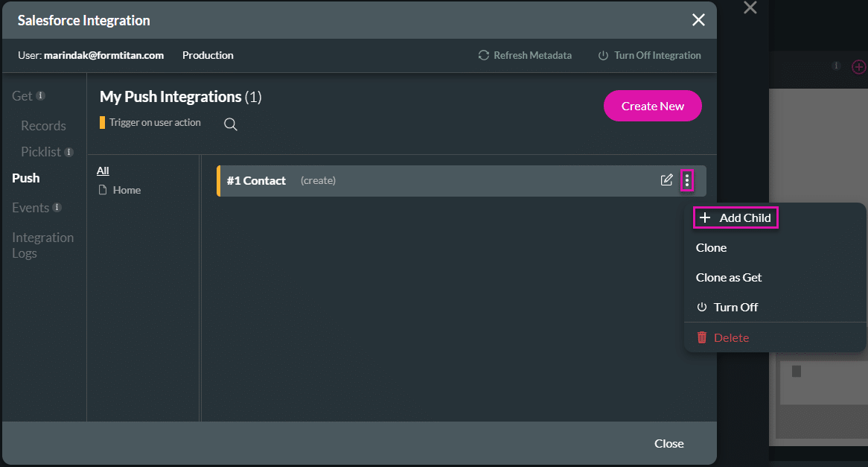Turn Off the Contact push integration
The image size is (868, 467).
point(727,307)
